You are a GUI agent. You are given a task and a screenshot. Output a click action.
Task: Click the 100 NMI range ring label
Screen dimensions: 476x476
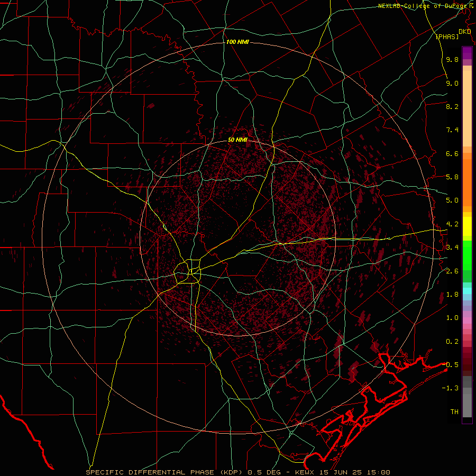tap(237, 42)
